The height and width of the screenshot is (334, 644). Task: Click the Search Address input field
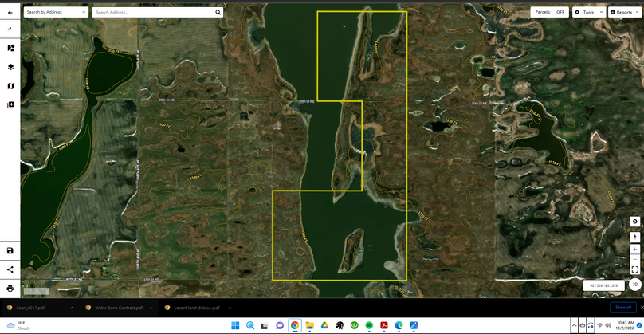(x=151, y=13)
